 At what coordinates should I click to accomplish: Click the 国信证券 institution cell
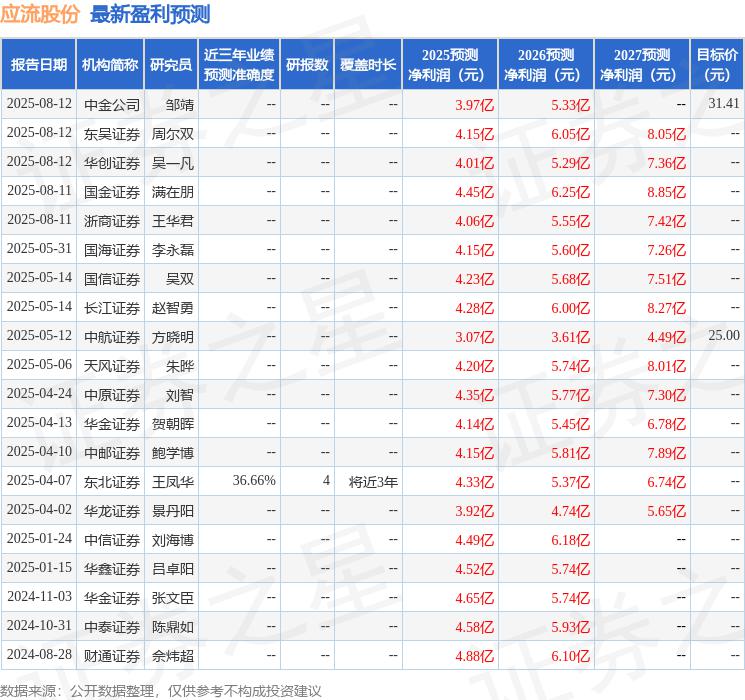[x=112, y=279]
